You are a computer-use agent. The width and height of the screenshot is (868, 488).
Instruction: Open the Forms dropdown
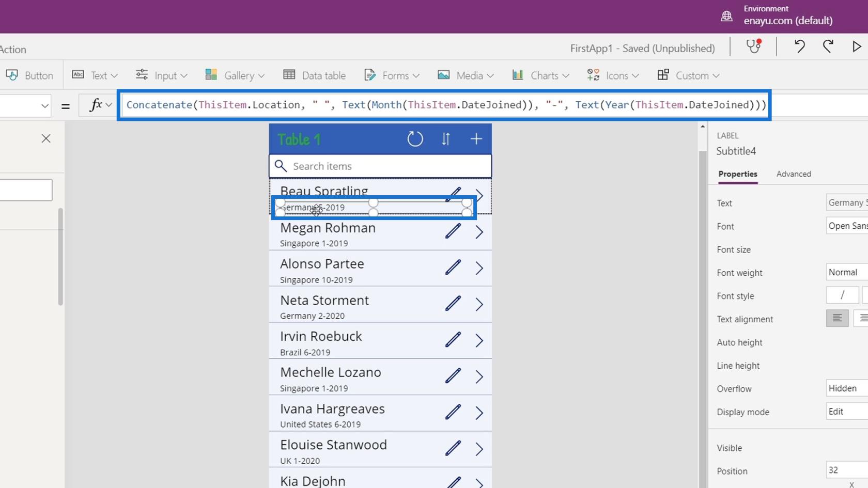click(392, 75)
